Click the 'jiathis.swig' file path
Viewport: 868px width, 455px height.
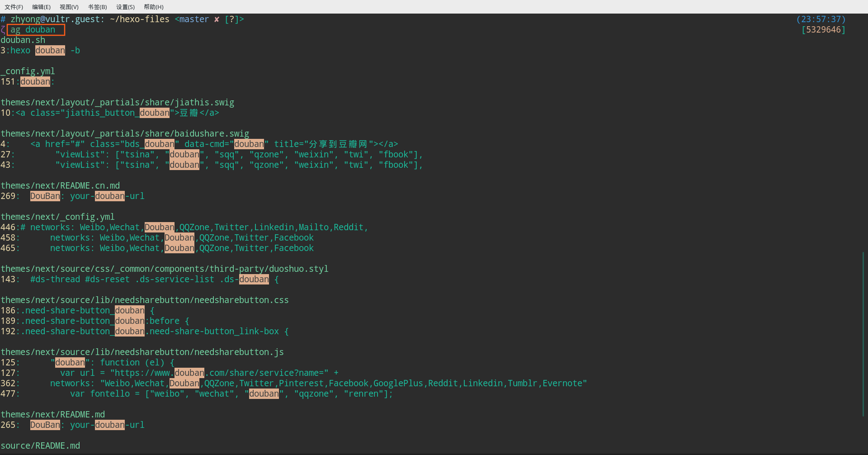pyautogui.click(x=118, y=103)
